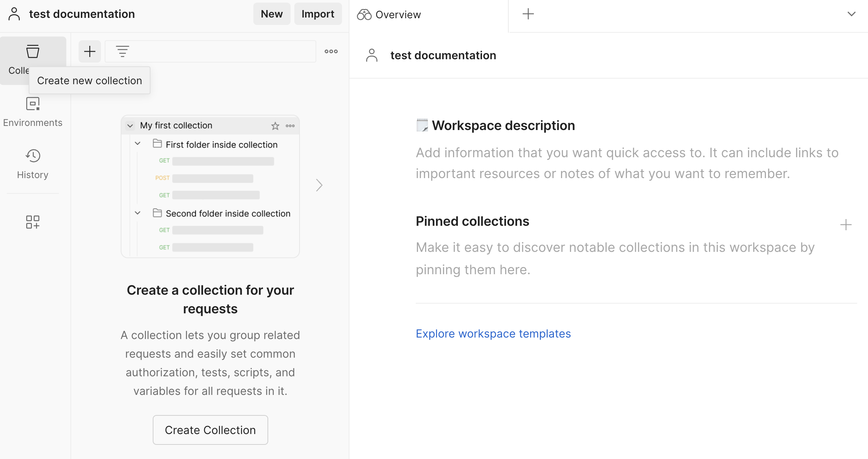Screen dimensions: 868x459
Task: Open the History sidebar section
Action: click(x=32, y=164)
